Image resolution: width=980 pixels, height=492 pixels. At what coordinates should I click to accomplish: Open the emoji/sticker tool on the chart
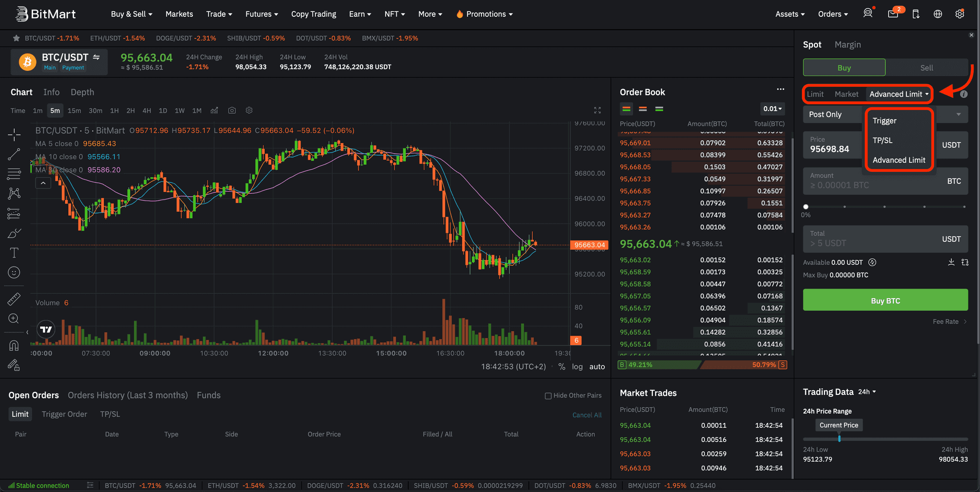tap(13, 272)
